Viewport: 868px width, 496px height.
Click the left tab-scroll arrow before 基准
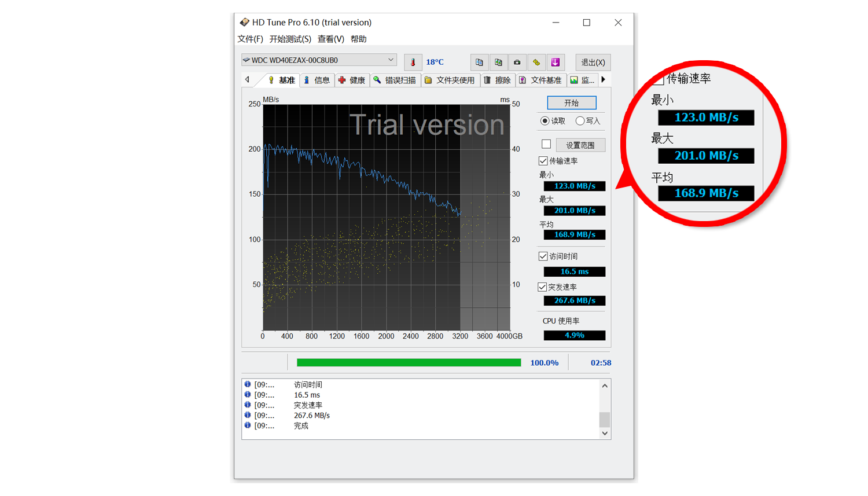(248, 80)
